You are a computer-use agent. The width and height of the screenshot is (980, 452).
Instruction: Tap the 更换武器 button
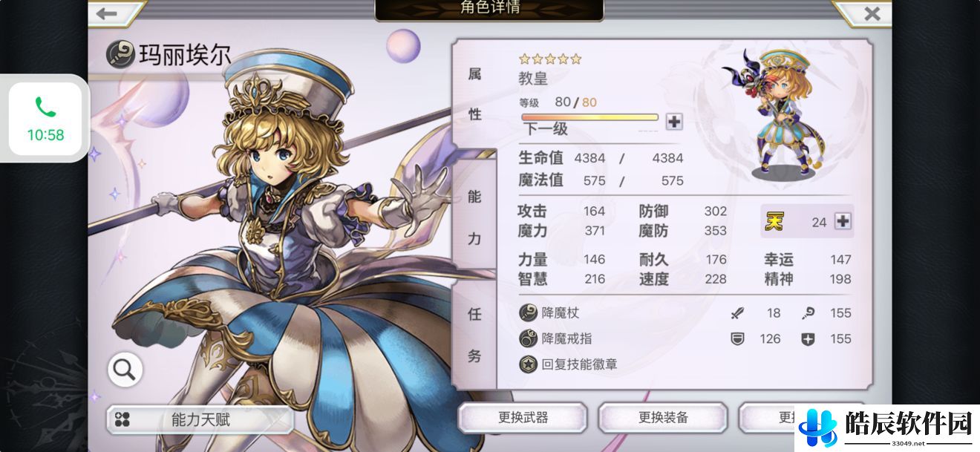pos(523,418)
